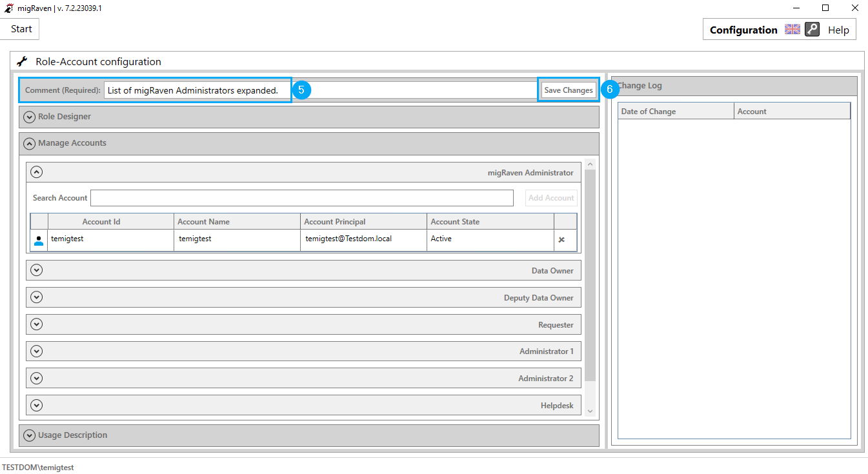This screenshot has height=474, width=868.
Task: Expand the Data Owner group
Action: tap(37, 270)
